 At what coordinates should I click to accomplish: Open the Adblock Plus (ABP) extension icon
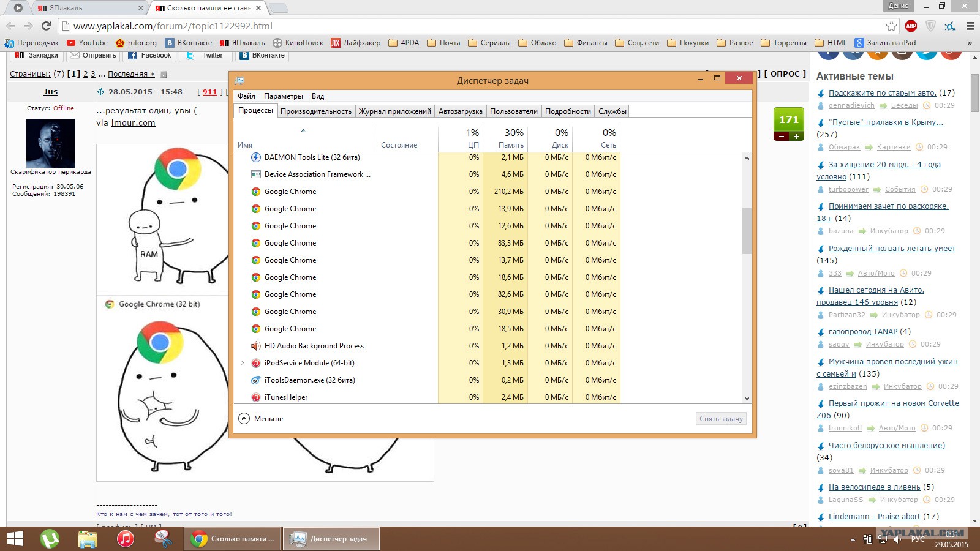pos(911,26)
